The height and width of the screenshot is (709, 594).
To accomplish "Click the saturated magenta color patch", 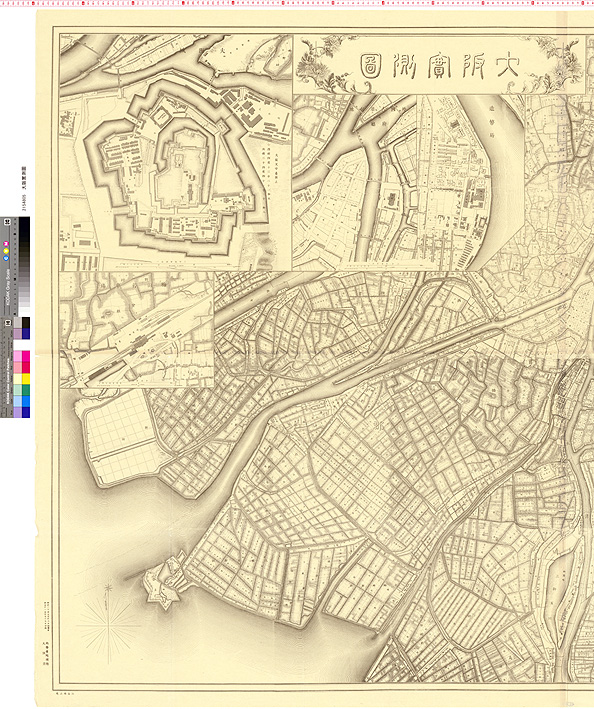I will click(26, 356).
